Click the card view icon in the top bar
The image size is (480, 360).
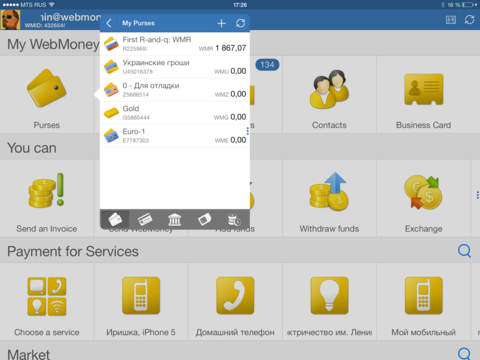point(451,20)
